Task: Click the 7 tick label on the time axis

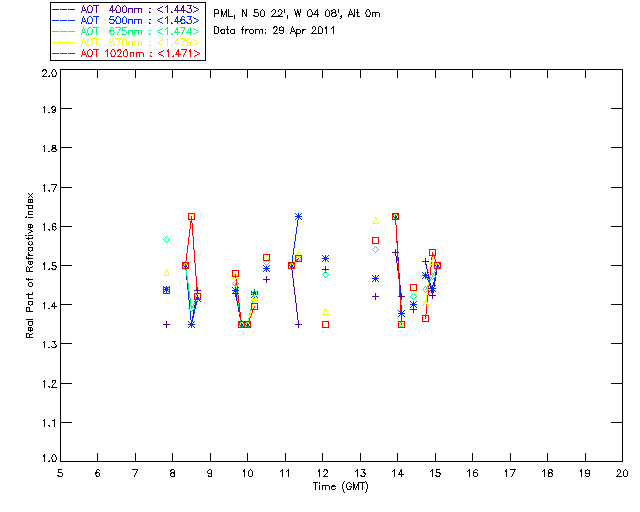Action: 135,473
